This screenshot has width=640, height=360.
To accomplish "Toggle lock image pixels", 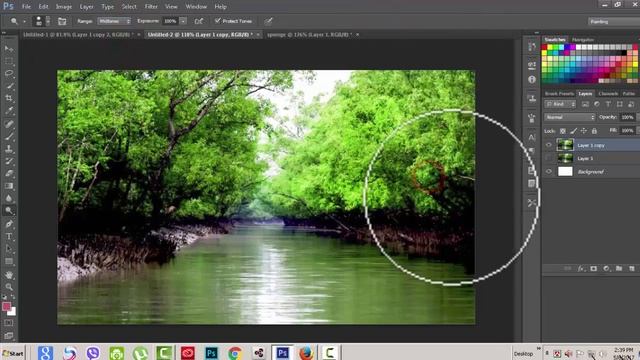I will 573,131.
